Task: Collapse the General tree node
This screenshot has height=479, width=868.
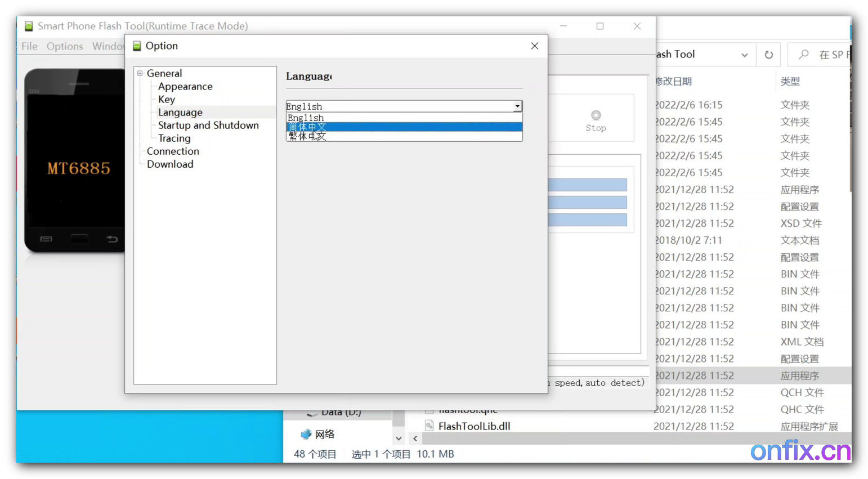Action: (x=139, y=73)
